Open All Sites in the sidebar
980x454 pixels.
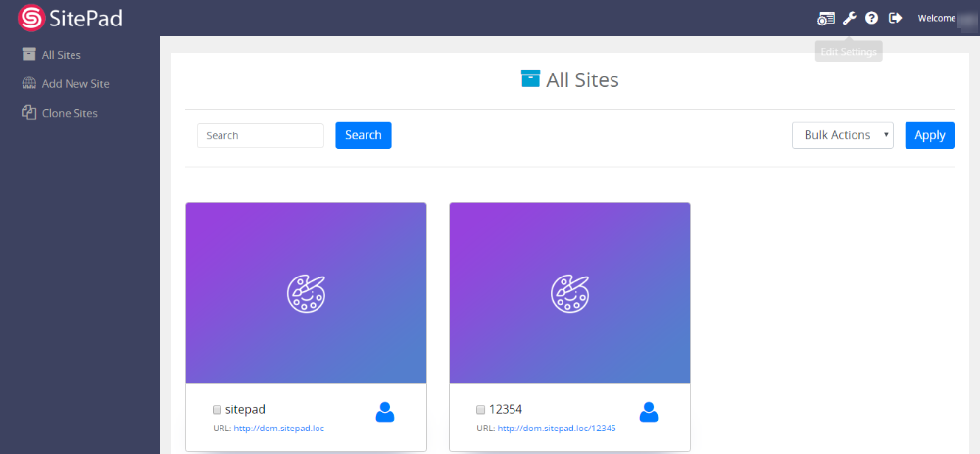(x=61, y=55)
